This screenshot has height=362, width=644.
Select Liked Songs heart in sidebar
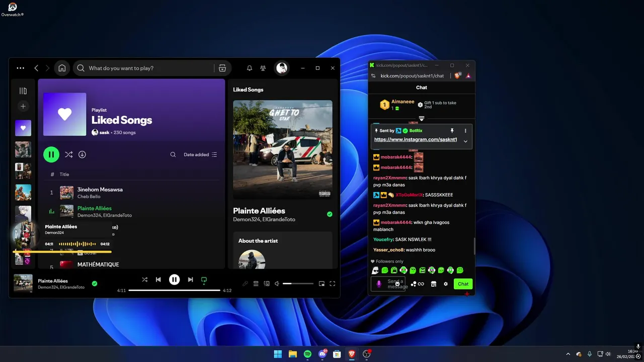tap(23, 128)
